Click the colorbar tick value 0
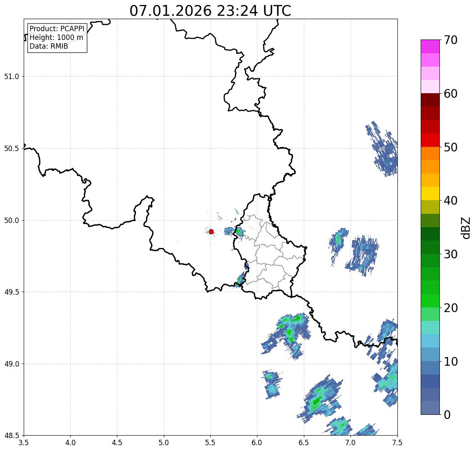Image resolution: width=476 pixels, height=451 pixels. click(447, 414)
